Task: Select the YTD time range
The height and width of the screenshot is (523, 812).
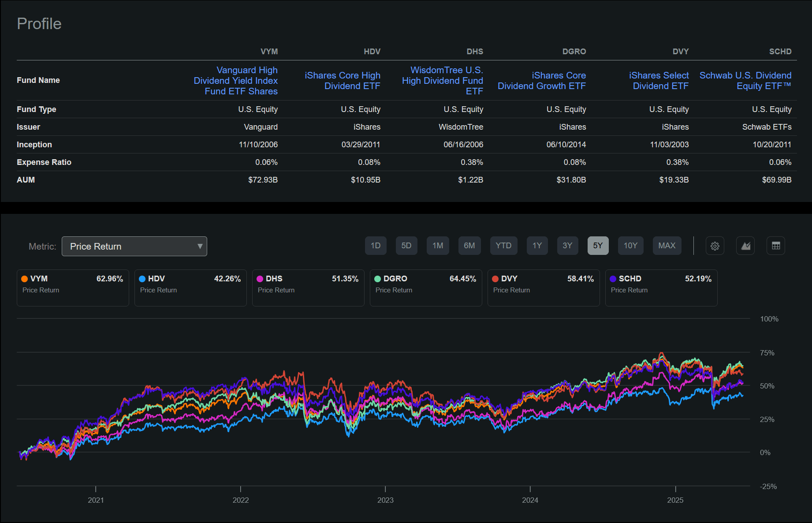Action: 503,246
